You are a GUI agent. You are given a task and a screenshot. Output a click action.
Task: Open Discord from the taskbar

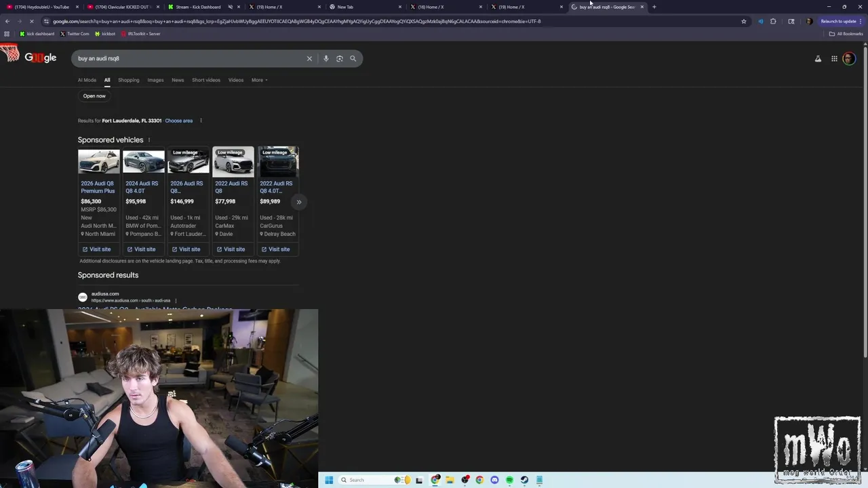[494, 480]
